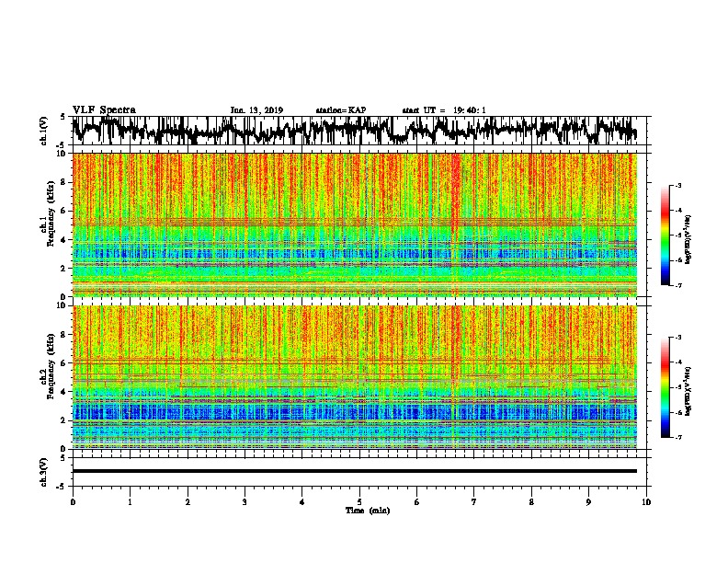728x563 pixels.
Task: Click the ch.1 color scale bar
Action: 665,236
